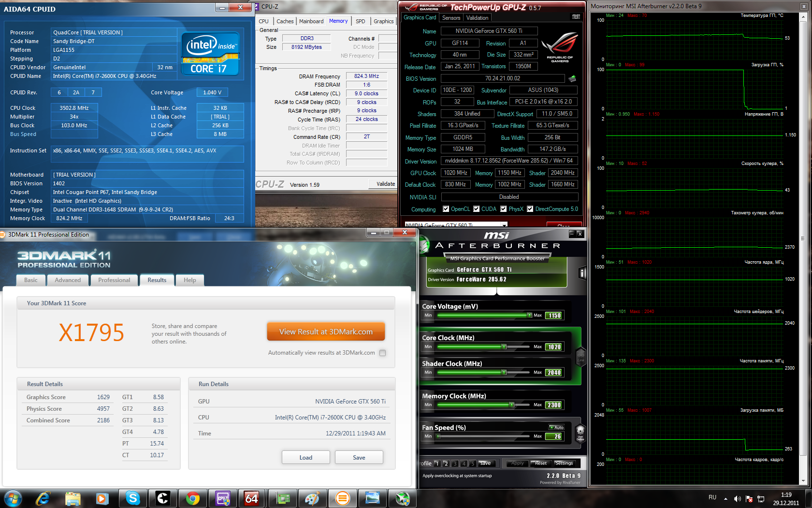Switch to Advanced tab in 3DMark 11
The image size is (812, 508).
68,280
